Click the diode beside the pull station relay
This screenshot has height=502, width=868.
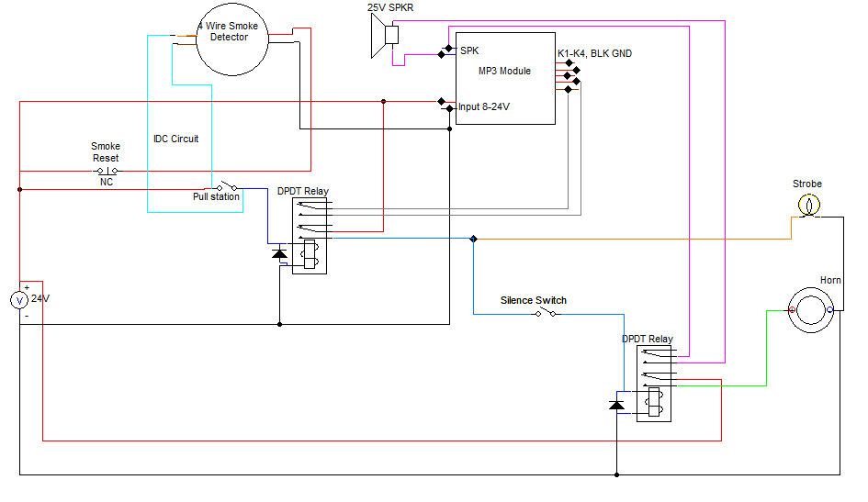click(x=280, y=253)
